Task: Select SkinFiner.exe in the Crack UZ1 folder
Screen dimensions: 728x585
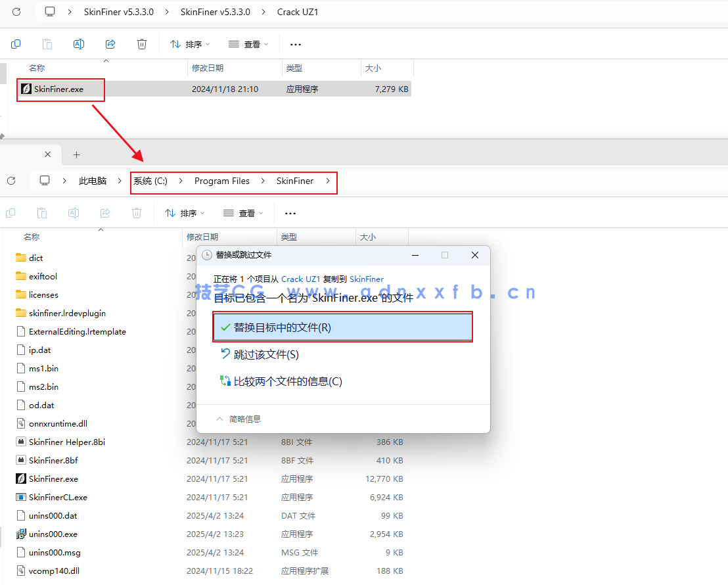Action: coord(58,89)
